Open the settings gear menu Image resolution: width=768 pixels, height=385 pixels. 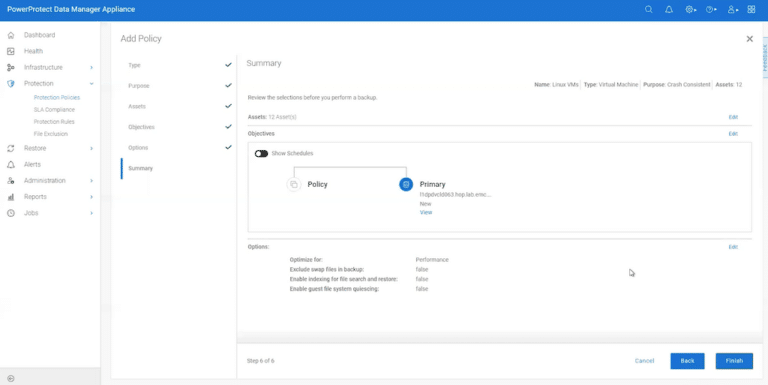pos(690,9)
